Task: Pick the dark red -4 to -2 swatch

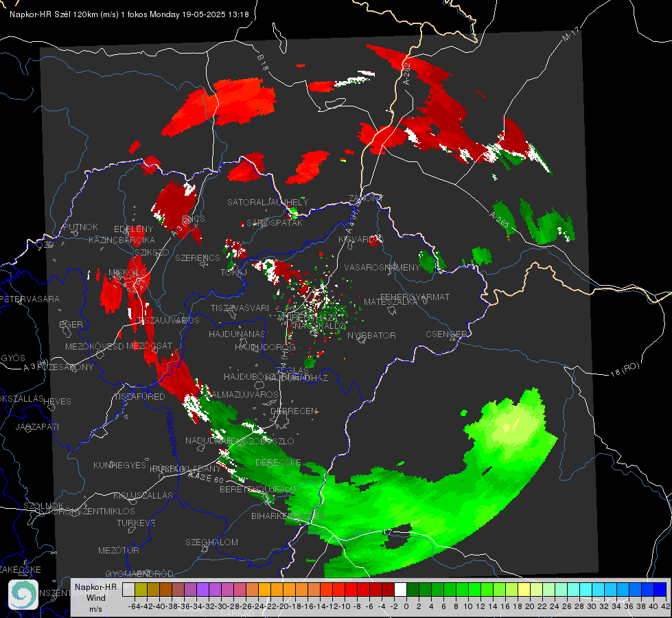Action: [x=389, y=589]
